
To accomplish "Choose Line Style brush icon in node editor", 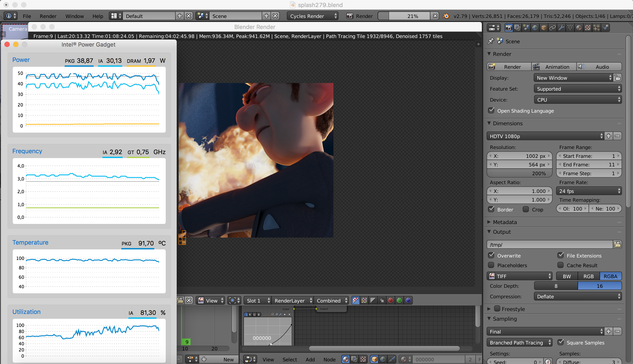I will (x=392, y=359).
